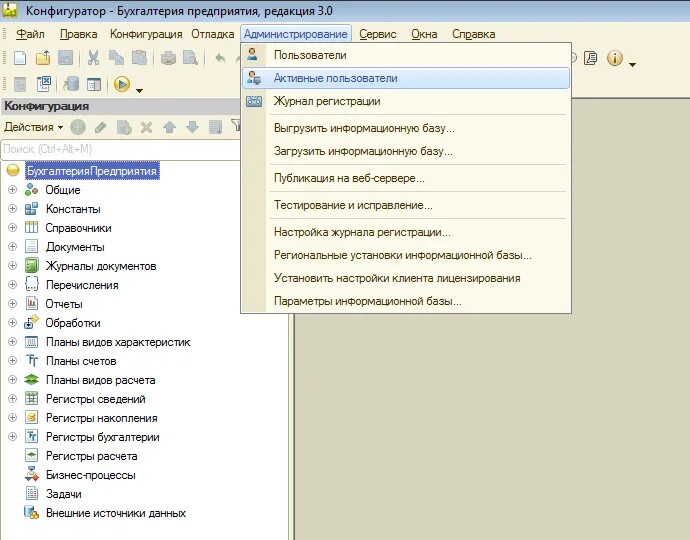Open dropdown arrow beside the info icon
690x540 pixels.
[x=632, y=65]
